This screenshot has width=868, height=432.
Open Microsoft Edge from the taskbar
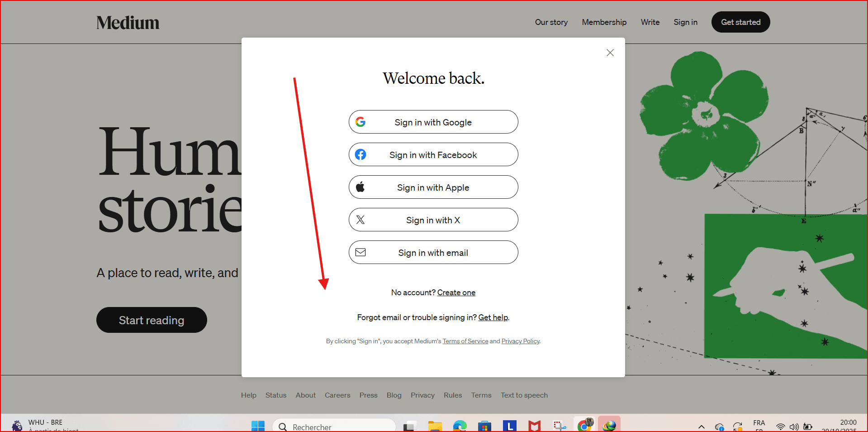pyautogui.click(x=460, y=426)
